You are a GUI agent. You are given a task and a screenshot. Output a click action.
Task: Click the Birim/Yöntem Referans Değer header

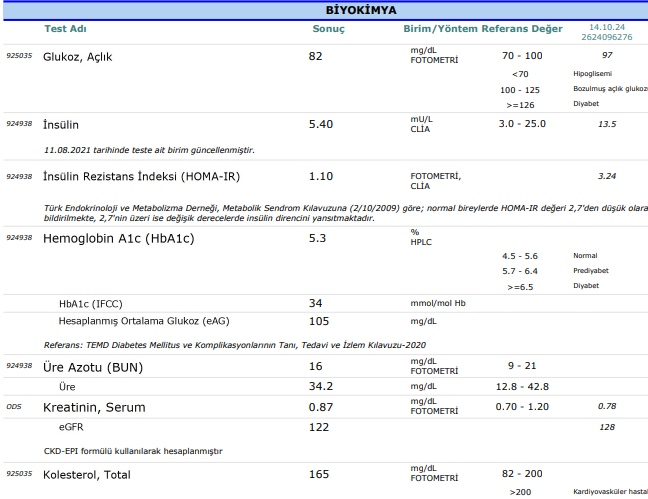pos(483,29)
